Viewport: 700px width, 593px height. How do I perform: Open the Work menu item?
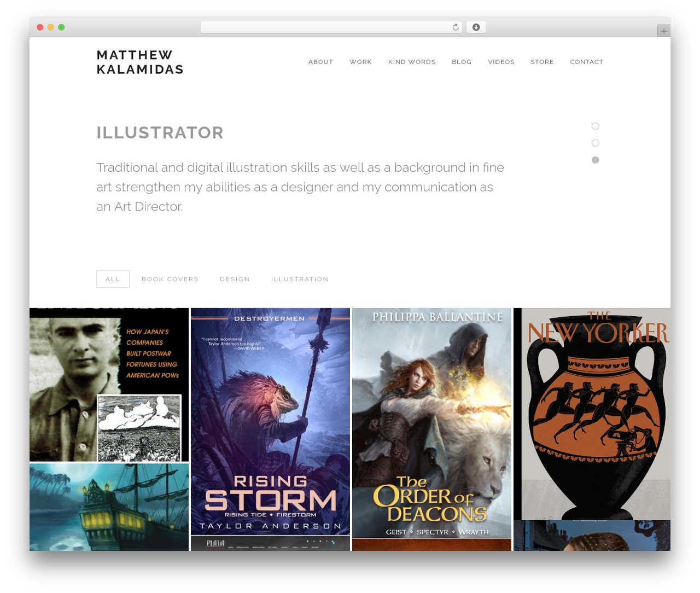tap(360, 62)
